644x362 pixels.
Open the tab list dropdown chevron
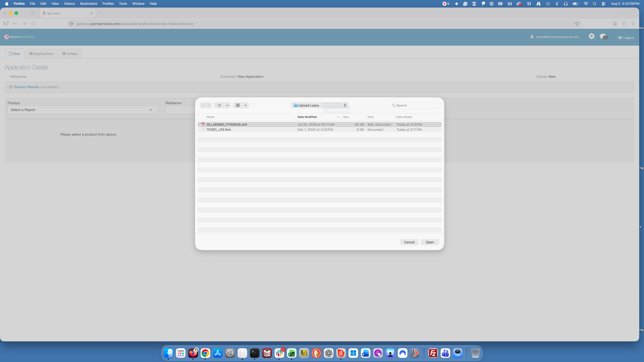tap(624, 13)
